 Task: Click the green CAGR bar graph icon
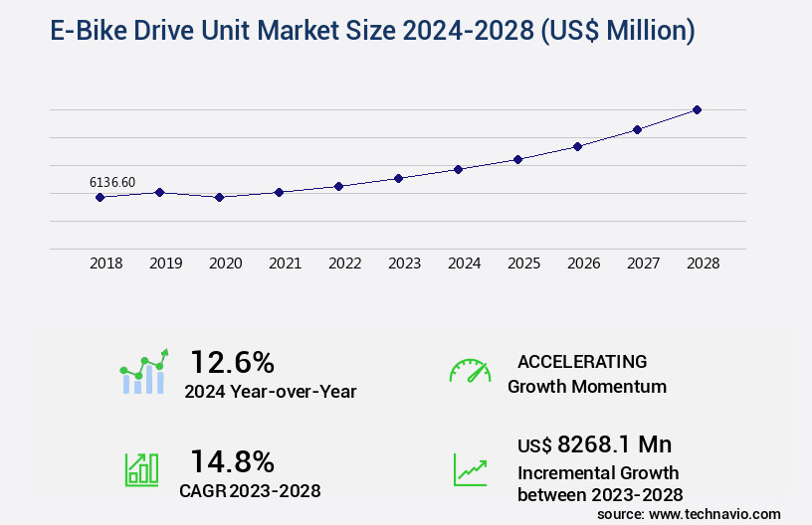[141, 469]
